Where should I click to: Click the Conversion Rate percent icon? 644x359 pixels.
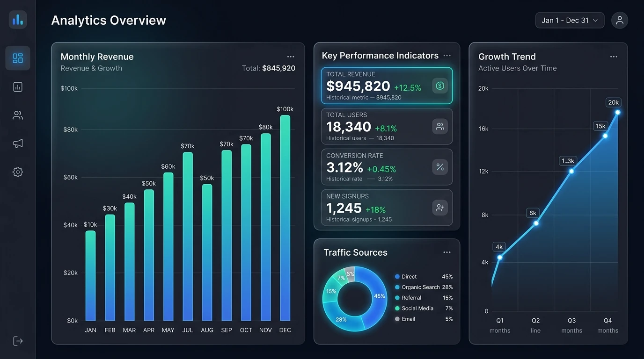coord(440,167)
